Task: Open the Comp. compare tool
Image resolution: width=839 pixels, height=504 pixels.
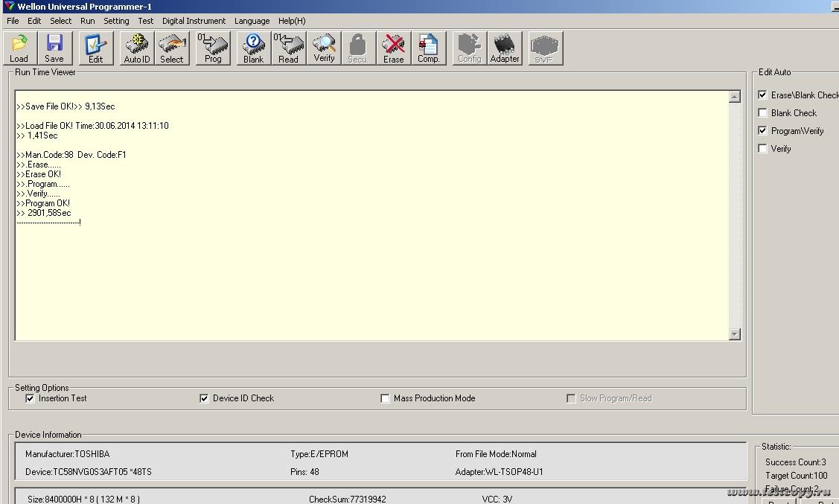Action: point(429,48)
